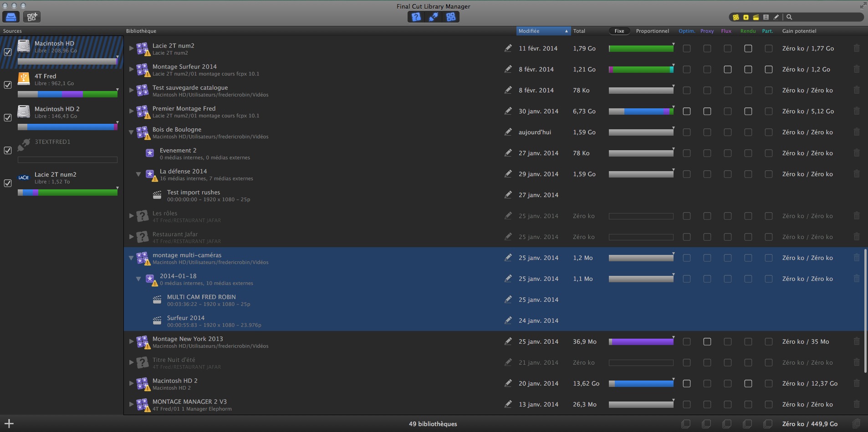This screenshot has width=868, height=432.
Task: Click the add source plus button at bottom left
Action: coord(9,424)
